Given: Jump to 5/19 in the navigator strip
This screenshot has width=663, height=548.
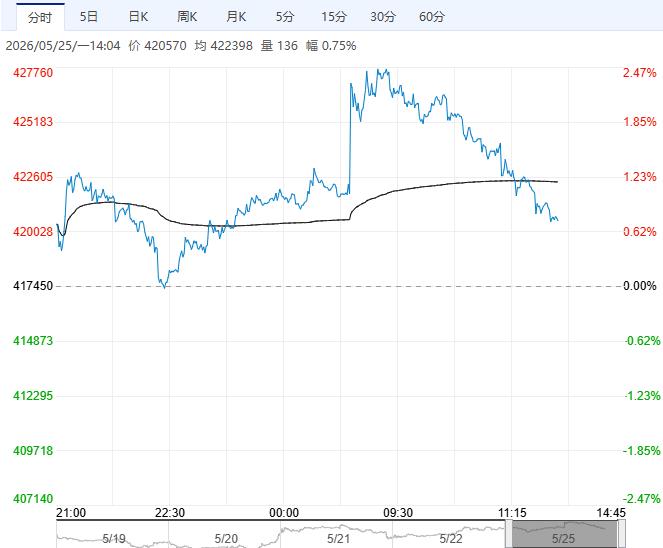Looking at the screenshot, I should [114, 538].
